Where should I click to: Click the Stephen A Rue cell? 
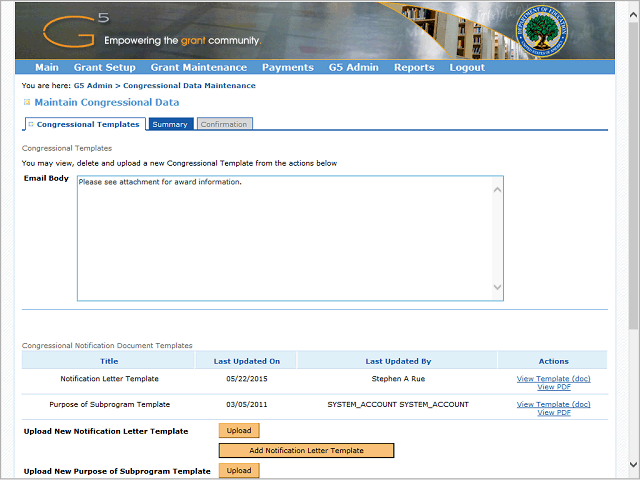[398, 379]
